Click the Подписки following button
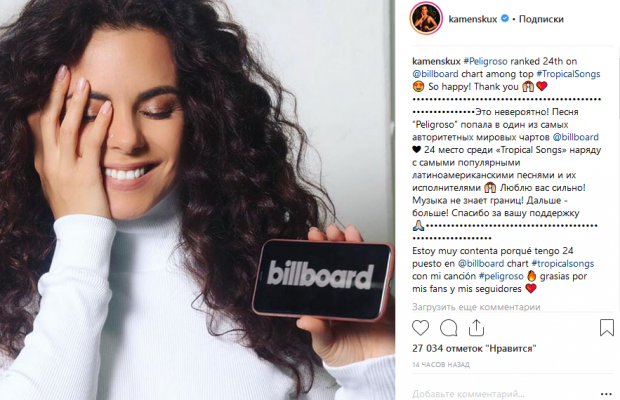 [541, 19]
